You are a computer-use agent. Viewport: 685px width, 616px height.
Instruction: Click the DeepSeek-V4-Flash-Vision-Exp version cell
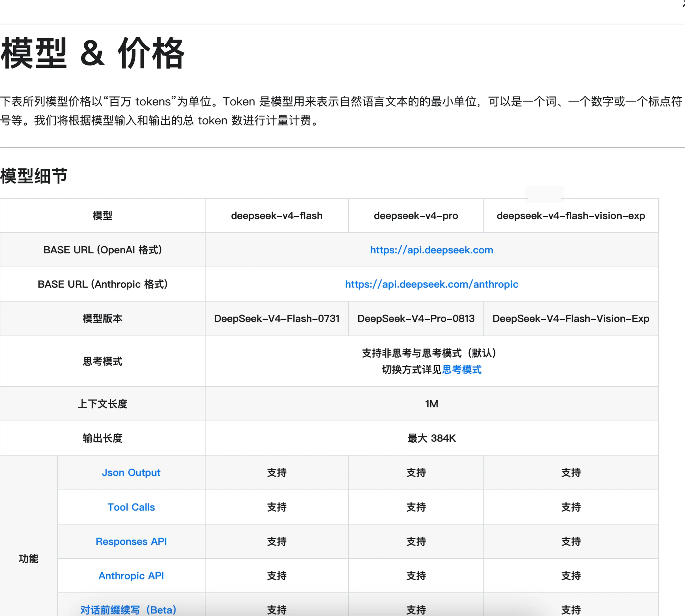pyautogui.click(x=571, y=319)
